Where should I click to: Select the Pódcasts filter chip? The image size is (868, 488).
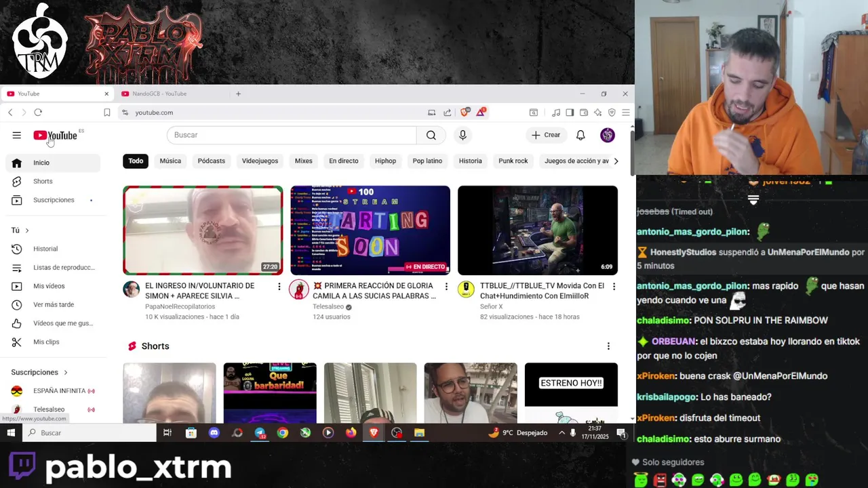click(x=212, y=161)
